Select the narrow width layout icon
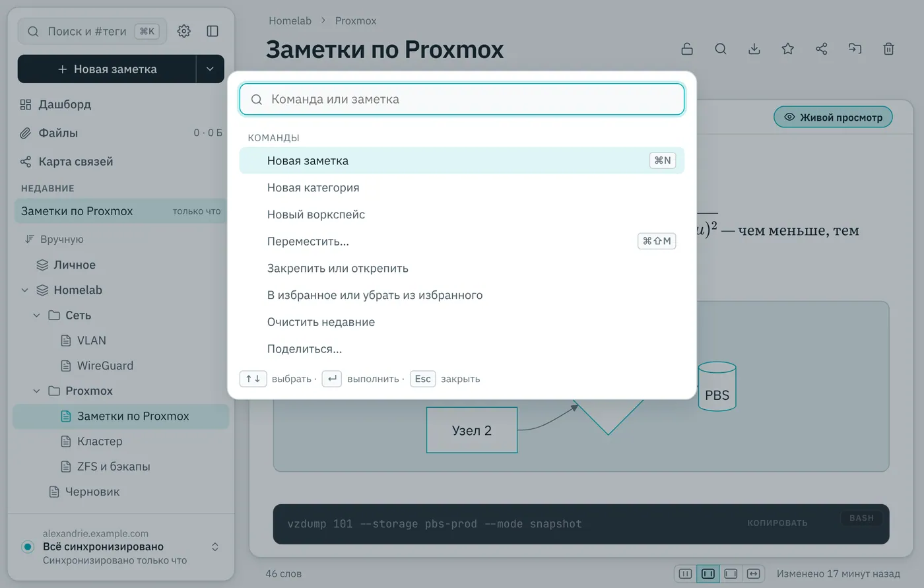This screenshot has height=588, width=924. coord(686,573)
